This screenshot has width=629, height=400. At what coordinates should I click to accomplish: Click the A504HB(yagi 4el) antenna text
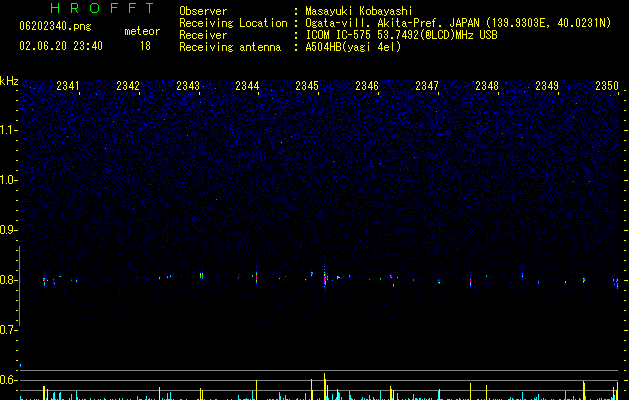(x=353, y=47)
